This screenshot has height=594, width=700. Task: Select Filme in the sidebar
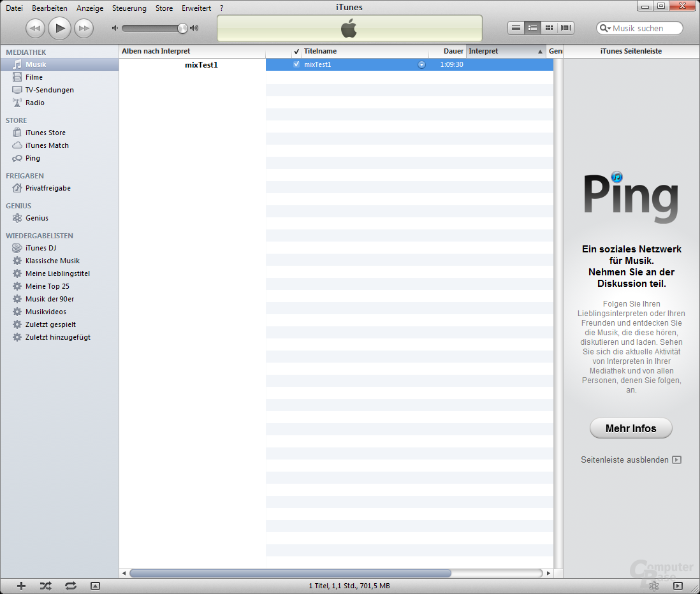pos(59,77)
